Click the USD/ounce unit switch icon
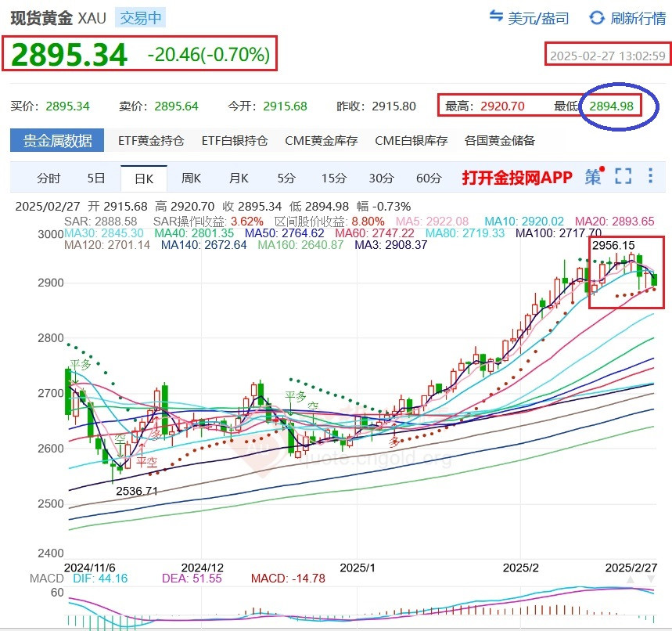The height and width of the screenshot is (631, 672). click(497, 17)
